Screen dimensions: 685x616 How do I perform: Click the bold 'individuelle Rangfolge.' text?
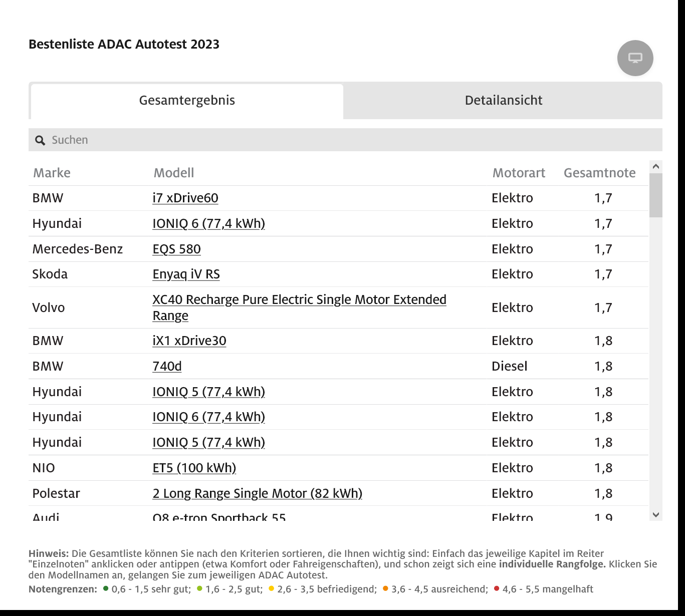coord(552,564)
